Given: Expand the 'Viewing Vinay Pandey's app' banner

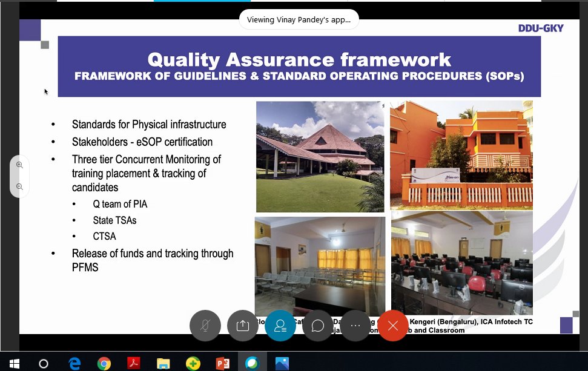Looking at the screenshot, I should [299, 19].
